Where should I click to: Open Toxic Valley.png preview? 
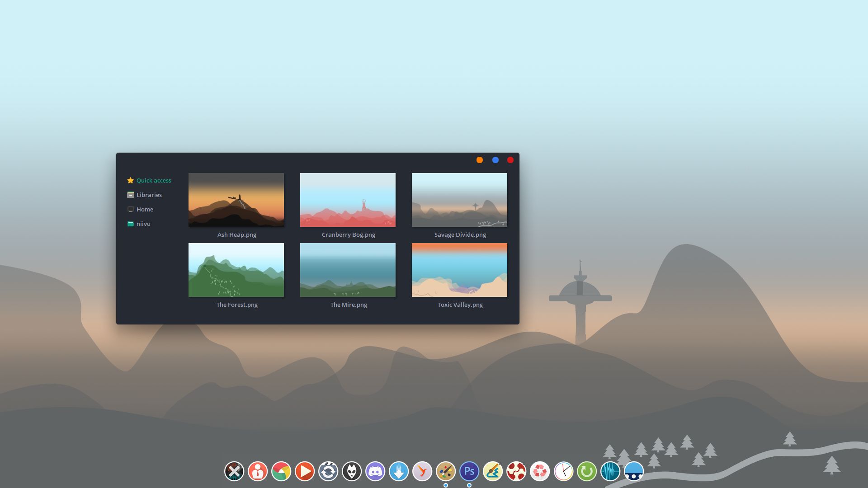pyautogui.click(x=459, y=270)
